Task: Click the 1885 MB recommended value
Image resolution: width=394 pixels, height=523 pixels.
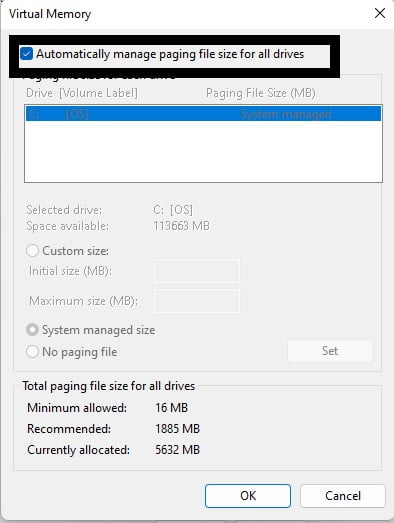Action: tap(177, 429)
